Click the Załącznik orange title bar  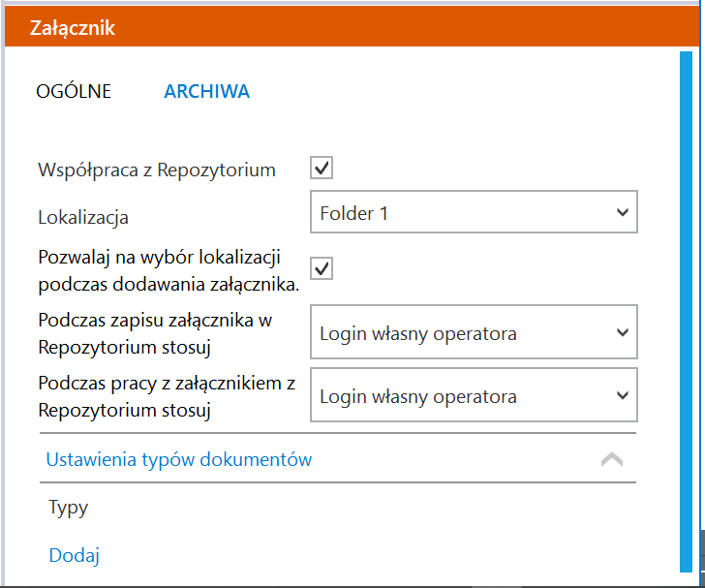point(352,27)
